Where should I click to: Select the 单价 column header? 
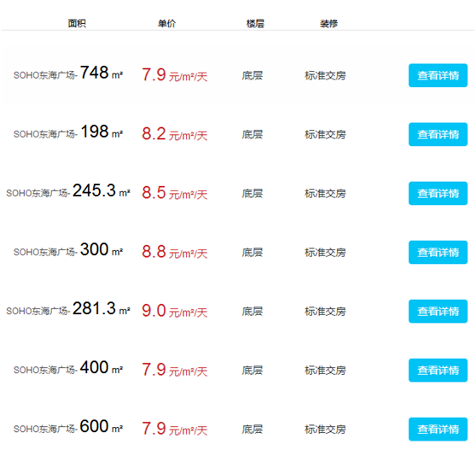(166, 23)
